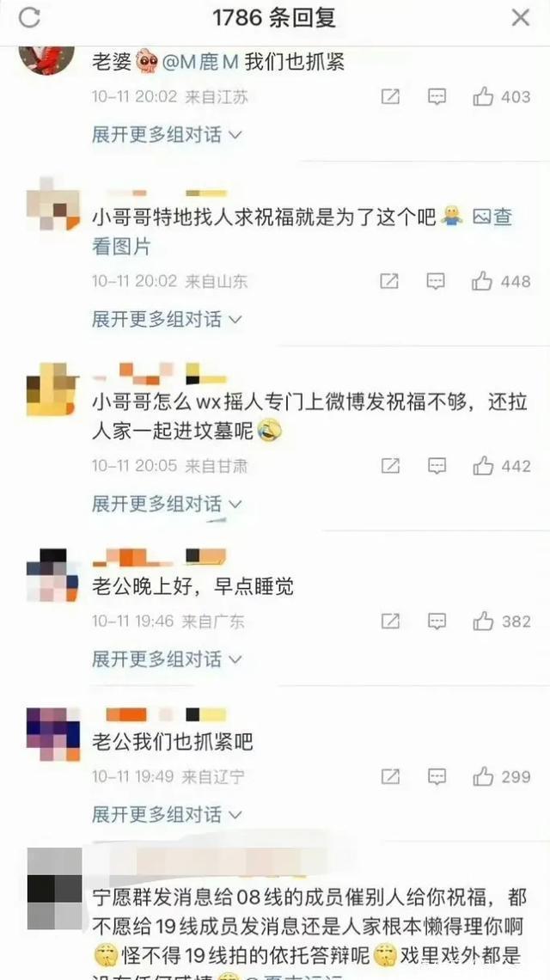Expand more conversations under the 山东 comment
The image size is (550, 980).
pyautogui.click(x=167, y=320)
